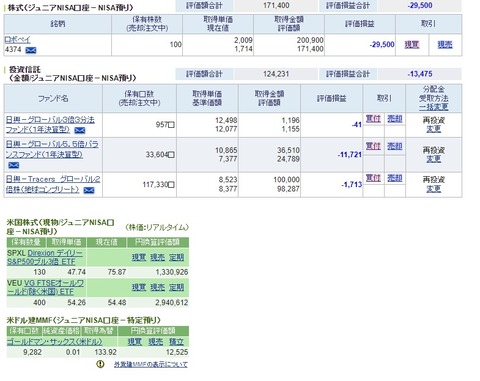Select the -11,721 loss value
480x381 pixels.
click(349, 155)
